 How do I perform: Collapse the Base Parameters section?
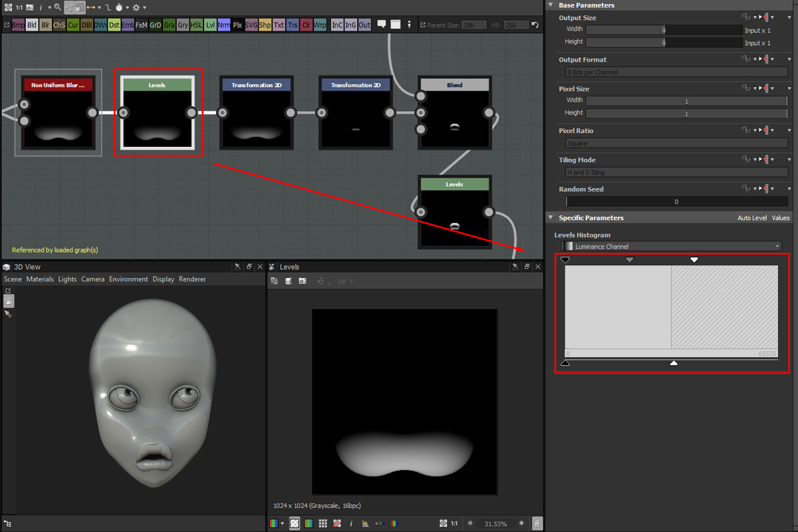tap(550, 5)
